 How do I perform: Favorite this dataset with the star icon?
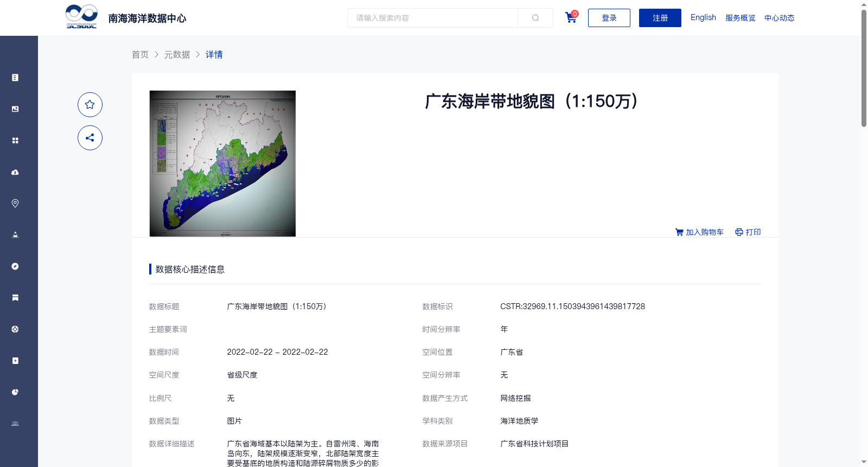tap(90, 105)
